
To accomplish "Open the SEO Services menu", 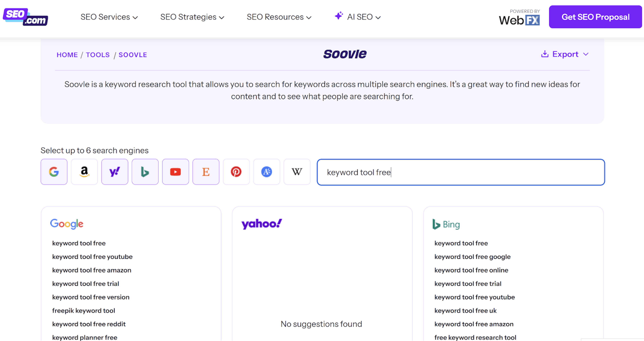I will [x=109, y=17].
